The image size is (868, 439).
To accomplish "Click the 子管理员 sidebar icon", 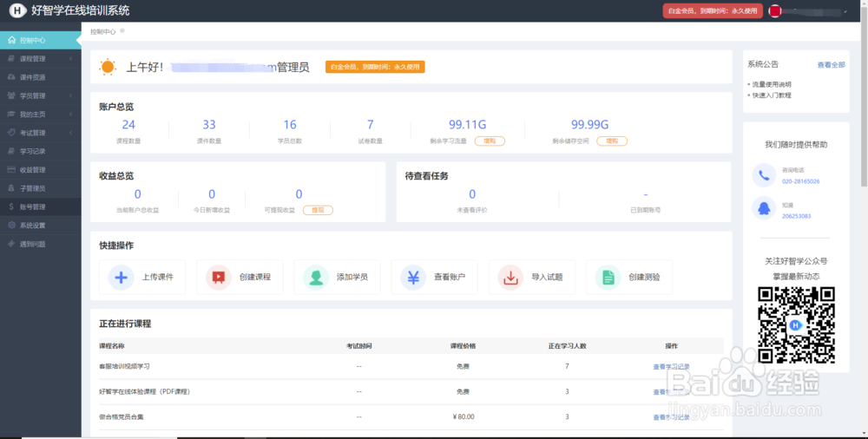I will coord(11,187).
